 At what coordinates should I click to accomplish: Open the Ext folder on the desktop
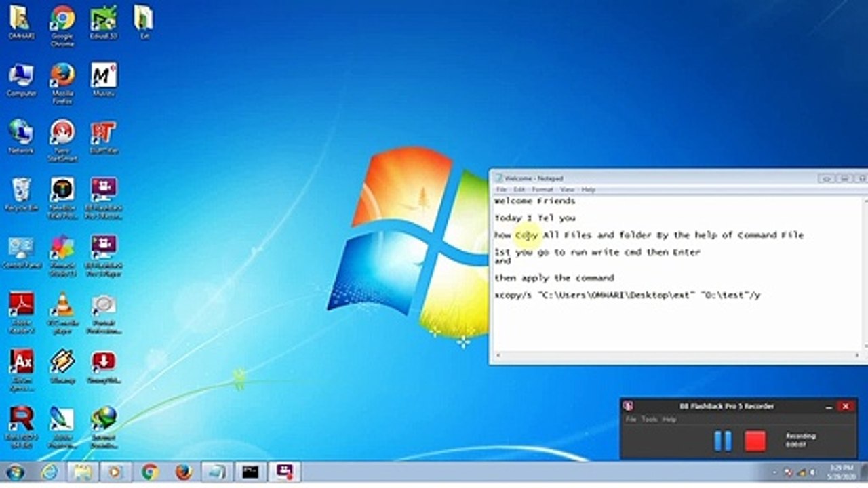coord(144,22)
